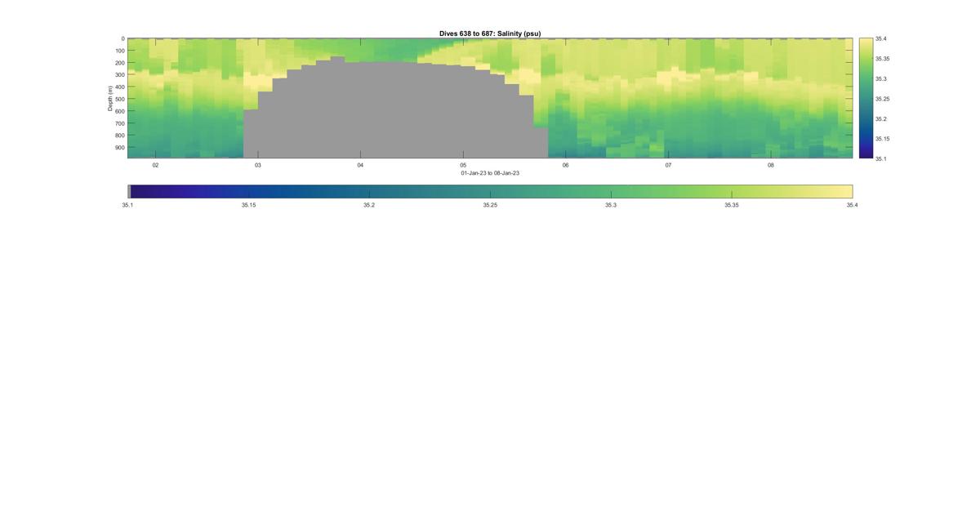Screen dimensions: 980x508
Task: Click the vertical salinity colorbar beside the plot
Action: coord(866,98)
